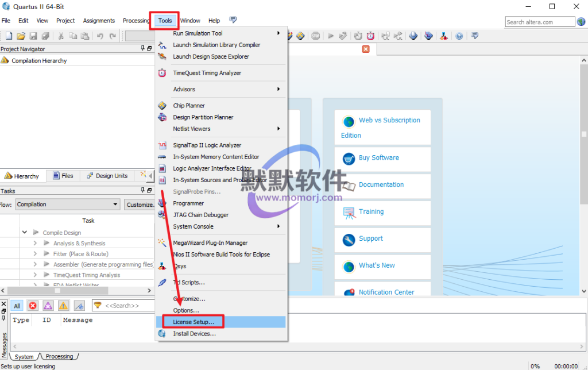
Task: Open the System Console submenu
Action: [221, 226]
